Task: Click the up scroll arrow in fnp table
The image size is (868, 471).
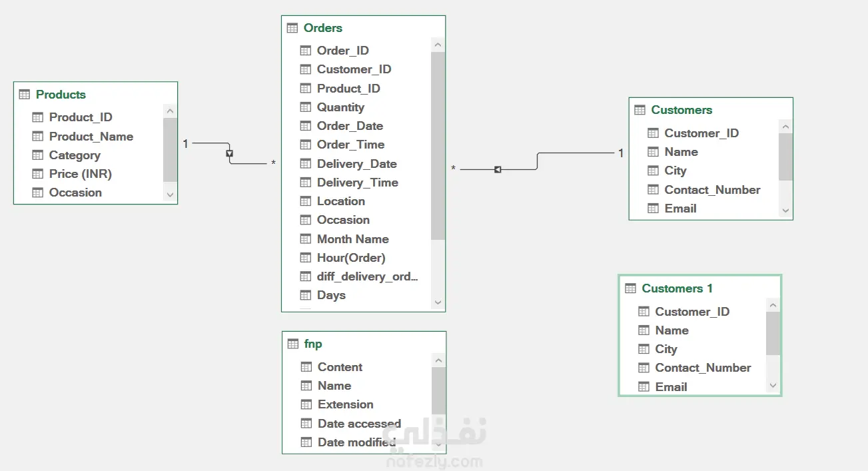Action: [x=438, y=361]
